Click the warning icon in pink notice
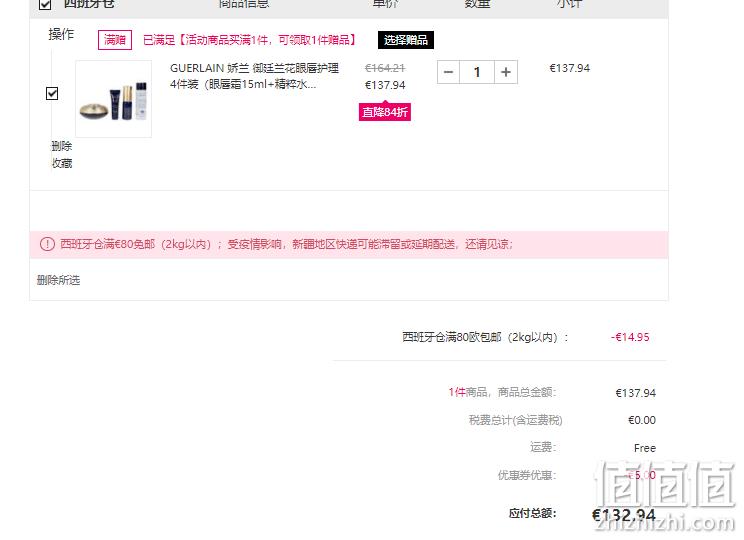The height and width of the screenshot is (540, 744). pos(47,244)
